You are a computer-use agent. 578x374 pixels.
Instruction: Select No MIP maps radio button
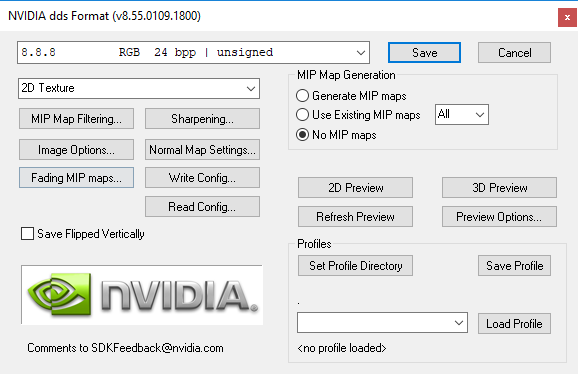[x=302, y=134]
